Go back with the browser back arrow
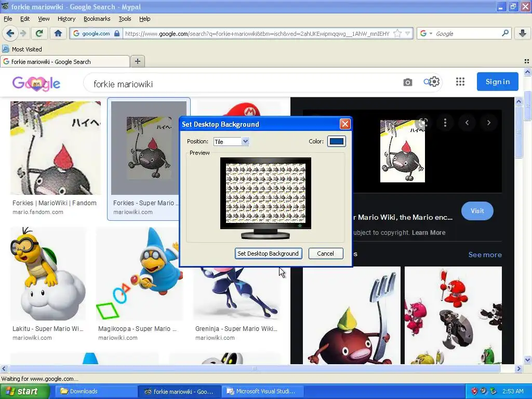The image size is (532, 399). (10, 33)
